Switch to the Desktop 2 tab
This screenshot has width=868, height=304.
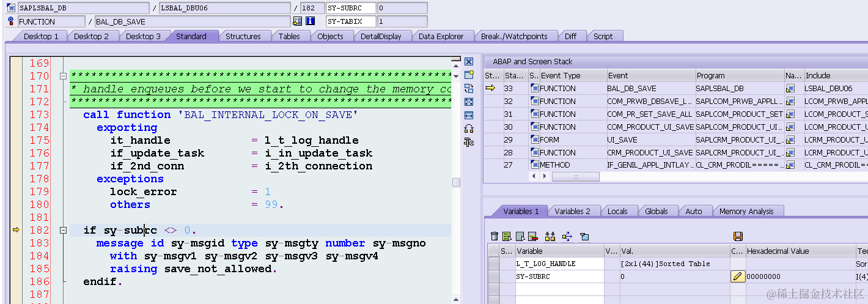pos(91,36)
